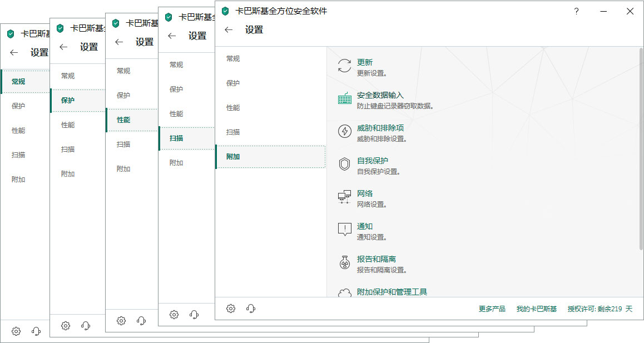644x343 pixels.
Task: Click the 威胁和排除项 lightning bolt icon
Action: 345,131
